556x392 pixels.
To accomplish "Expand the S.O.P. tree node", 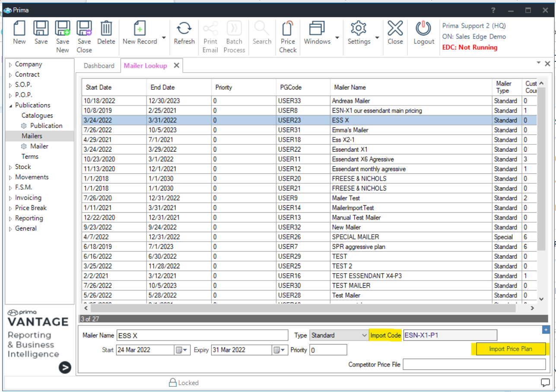I will [10, 85].
